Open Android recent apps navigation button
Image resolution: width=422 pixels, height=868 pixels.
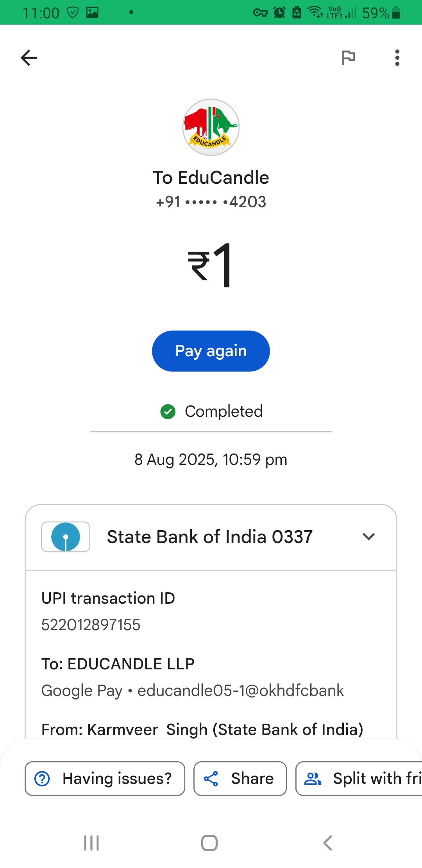pyautogui.click(x=91, y=843)
